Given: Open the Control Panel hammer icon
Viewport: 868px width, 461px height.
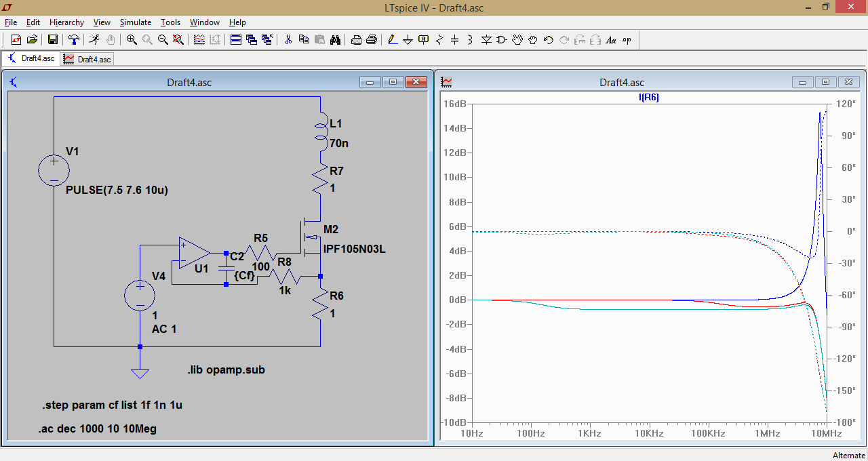Looking at the screenshot, I should point(74,40).
